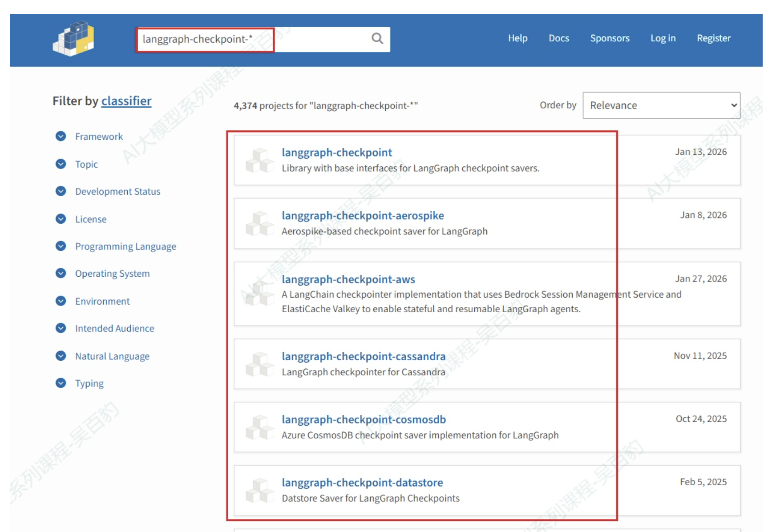The width and height of the screenshot is (768, 532).
Task: Click Log in in the header
Action: tap(663, 38)
